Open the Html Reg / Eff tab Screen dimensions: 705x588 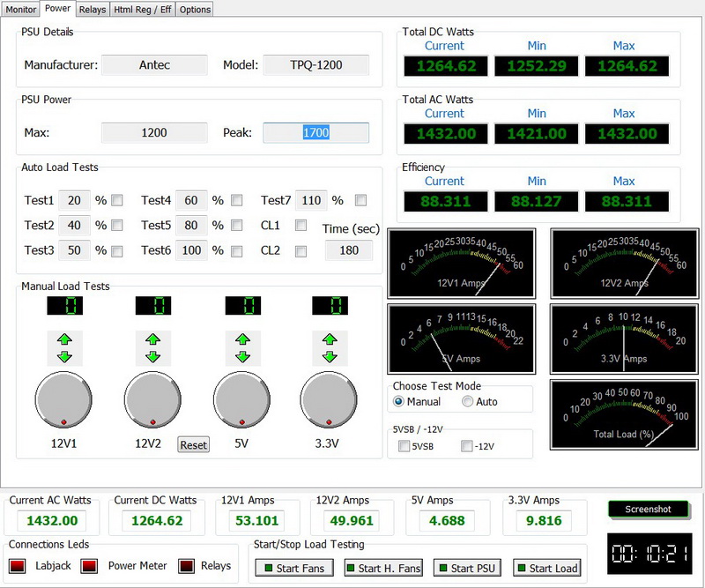pos(142,10)
